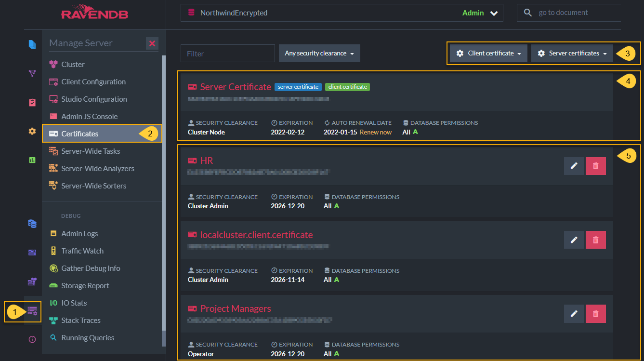Open the Indexes sidebar icon
Viewport: 644px width, 361px height.
point(32,73)
